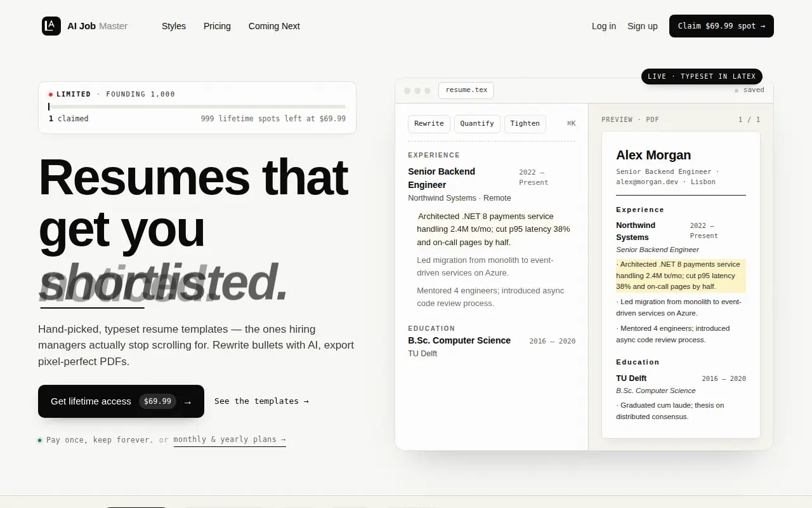This screenshot has width=812, height=508.
Task: Click the Quantify button in editor
Action: (x=477, y=124)
